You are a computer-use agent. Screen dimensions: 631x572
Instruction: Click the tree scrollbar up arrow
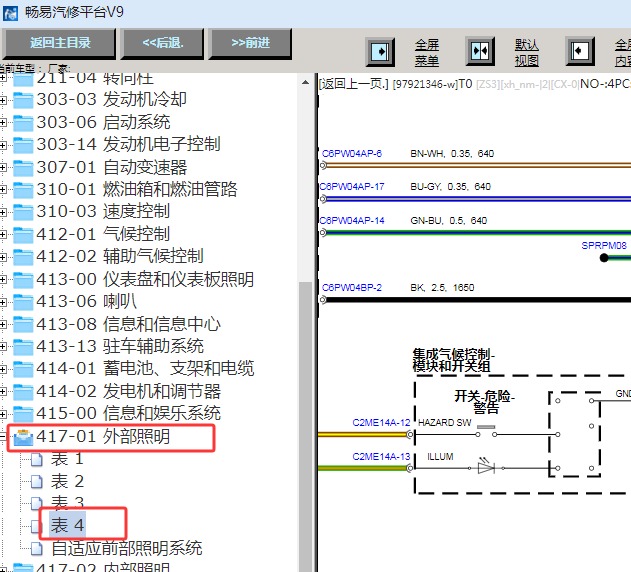(305, 83)
